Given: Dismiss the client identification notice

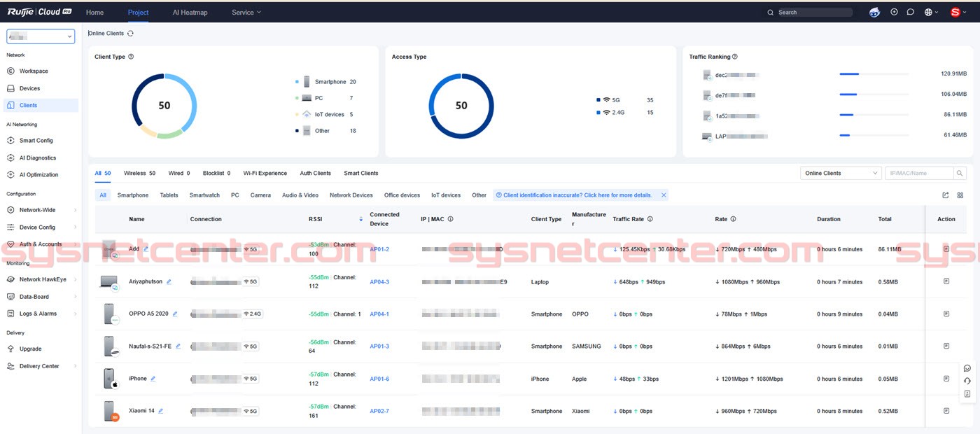Looking at the screenshot, I should (x=664, y=195).
